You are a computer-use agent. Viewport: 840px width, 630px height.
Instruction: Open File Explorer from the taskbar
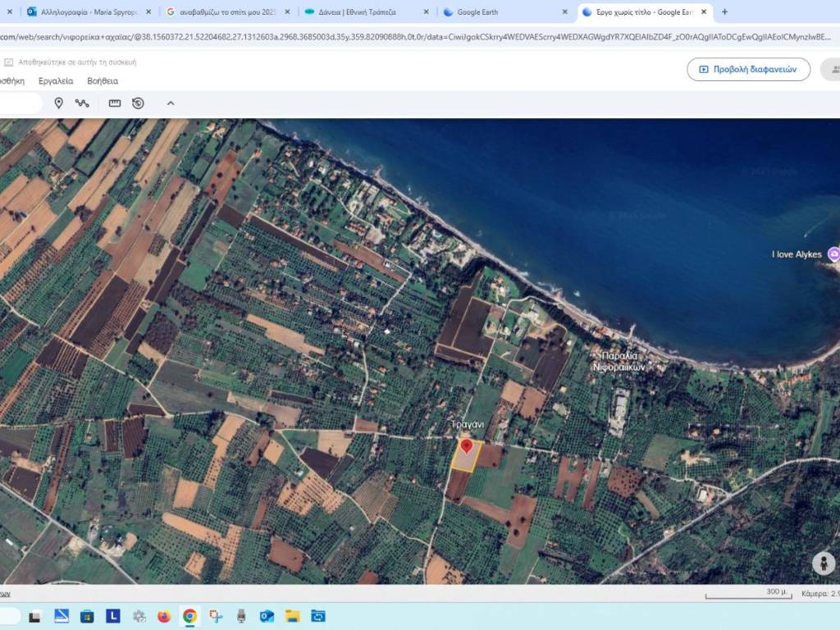pyautogui.click(x=292, y=615)
